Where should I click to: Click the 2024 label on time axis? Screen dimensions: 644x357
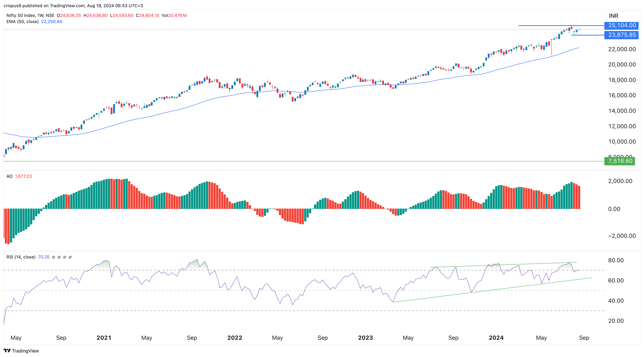click(496, 338)
